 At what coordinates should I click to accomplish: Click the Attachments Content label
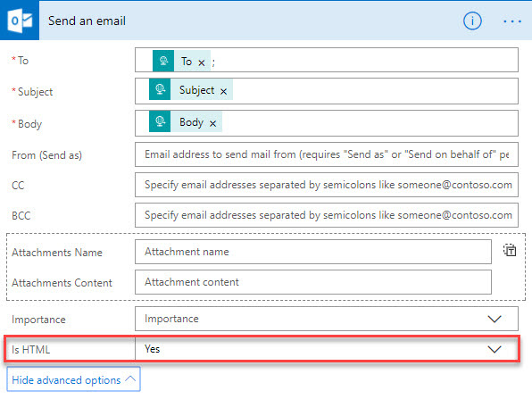[62, 283]
